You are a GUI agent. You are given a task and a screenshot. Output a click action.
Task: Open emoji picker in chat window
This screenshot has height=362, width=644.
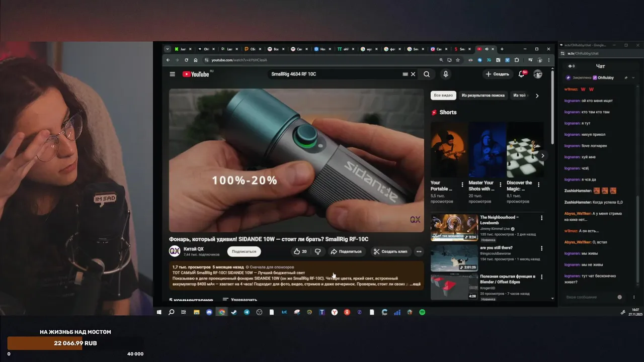pyautogui.click(x=619, y=297)
